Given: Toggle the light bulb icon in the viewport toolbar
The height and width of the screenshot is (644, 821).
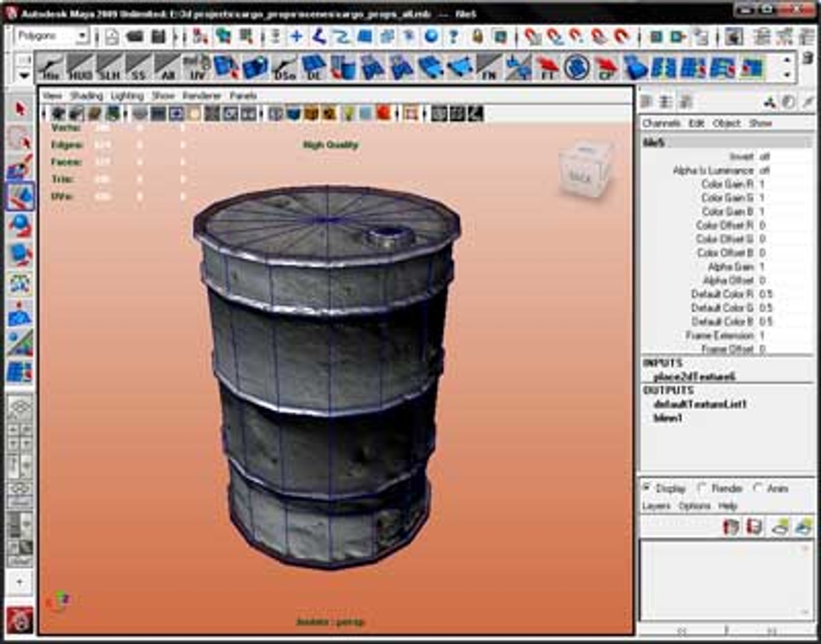Looking at the screenshot, I should point(348,113).
